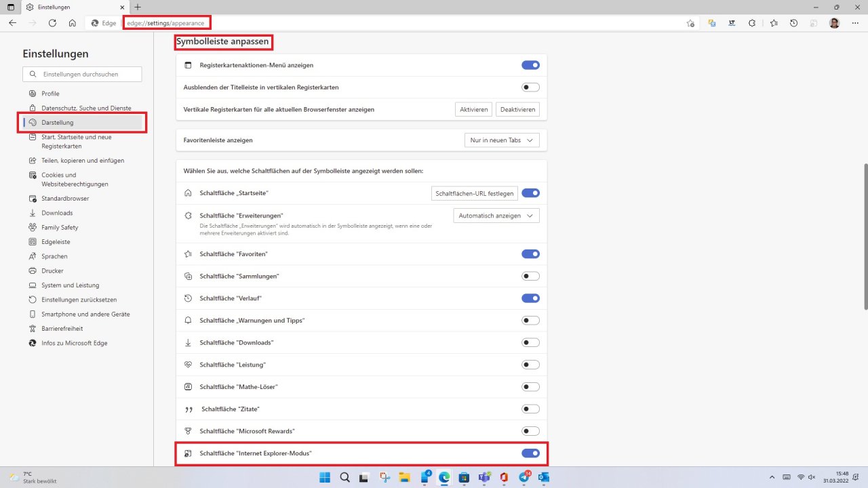868x488 pixels.
Task: Click Aktivieren for vertical tabs
Action: 473,109
